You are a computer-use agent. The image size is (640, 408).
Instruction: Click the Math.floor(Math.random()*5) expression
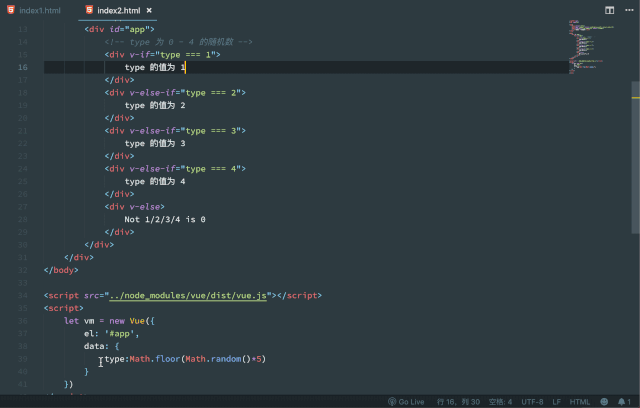(198, 359)
